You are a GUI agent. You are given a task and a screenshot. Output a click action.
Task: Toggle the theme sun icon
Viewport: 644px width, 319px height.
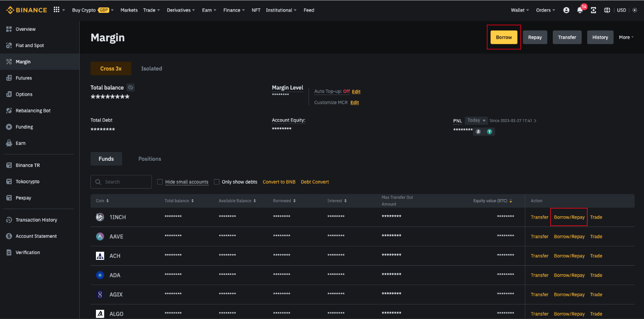[635, 10]
